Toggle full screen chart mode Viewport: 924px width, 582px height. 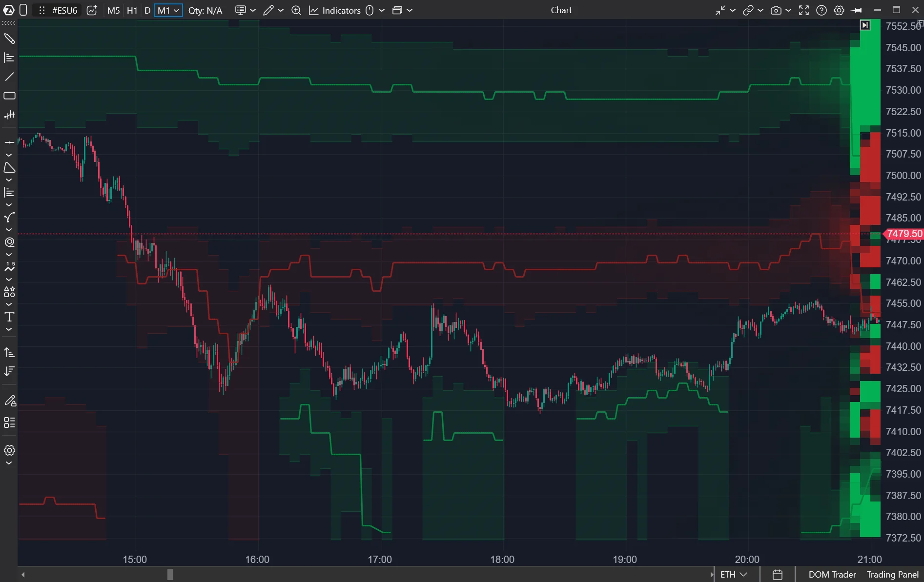point(804,10)
